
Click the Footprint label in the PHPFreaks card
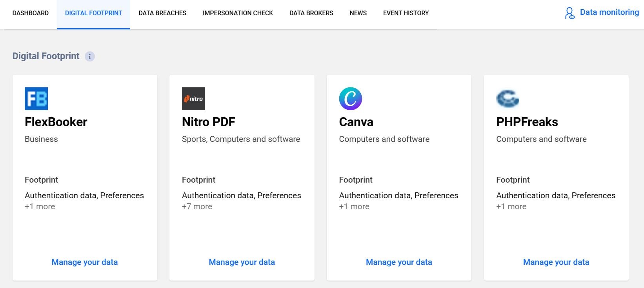tap(513, 180)
